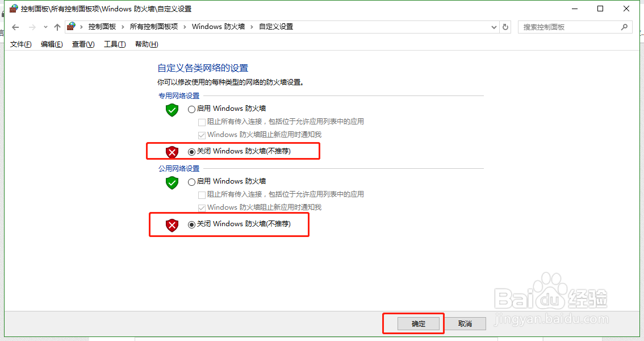The image size is (644, 341).
Task: Click green shield under private network settings
Action: point(172,110)
